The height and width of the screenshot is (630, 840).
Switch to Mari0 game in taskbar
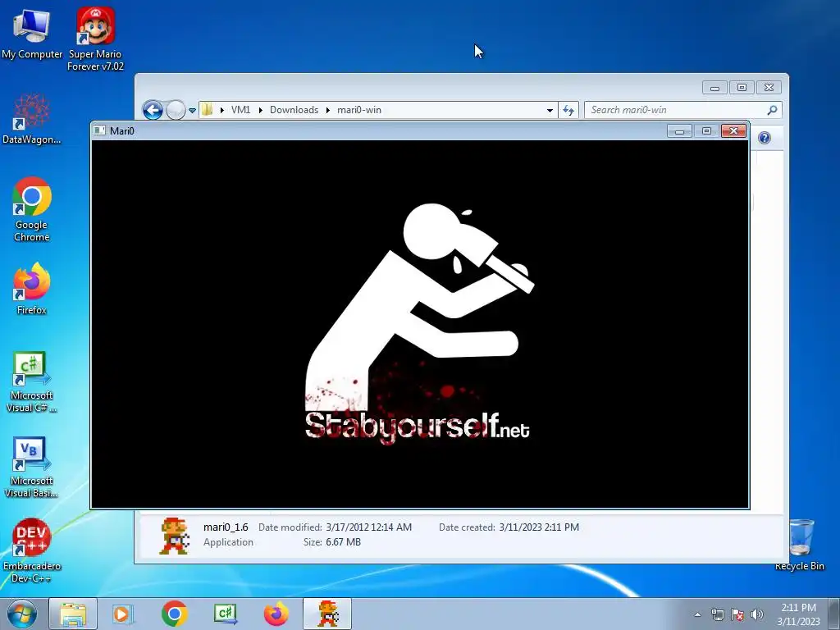point(327,614)
